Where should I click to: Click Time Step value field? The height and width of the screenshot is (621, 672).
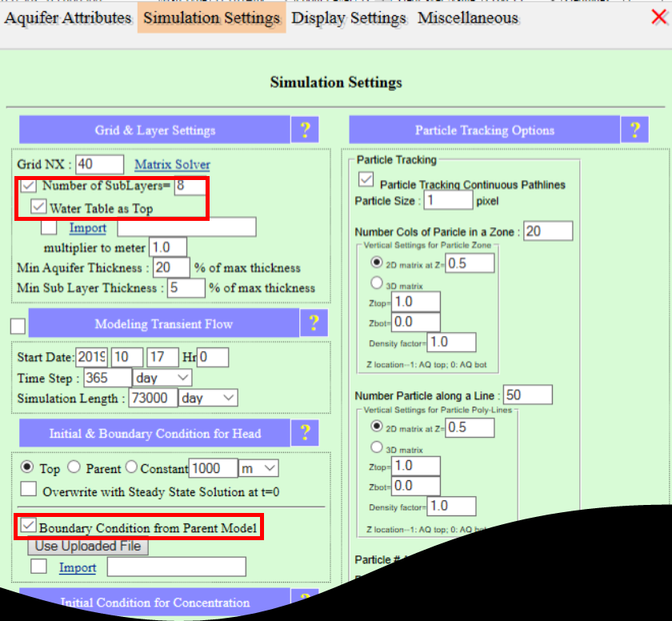click(x=107, y=378)
